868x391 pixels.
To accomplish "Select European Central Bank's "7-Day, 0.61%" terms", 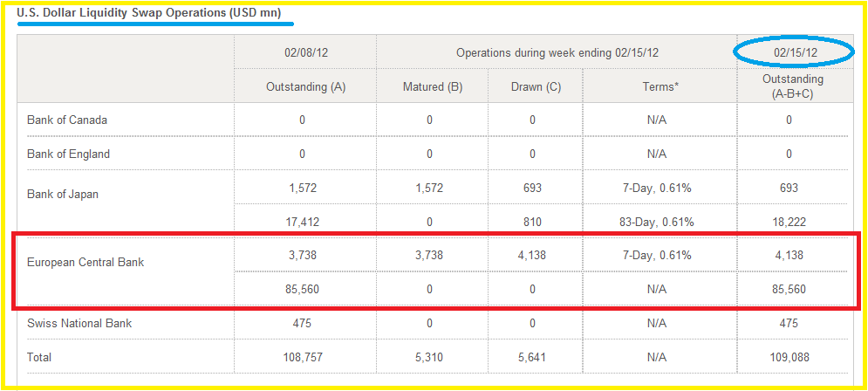I will (x=657, y=256).
